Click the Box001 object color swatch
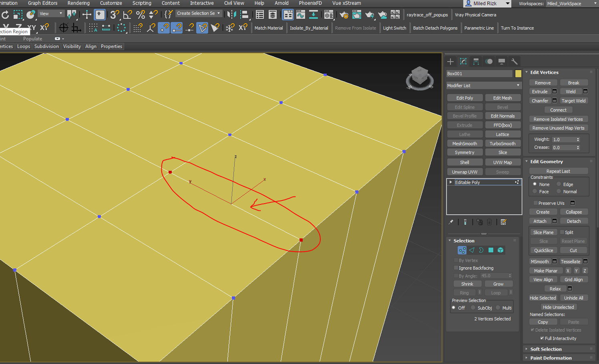 [x=519, y=73]
